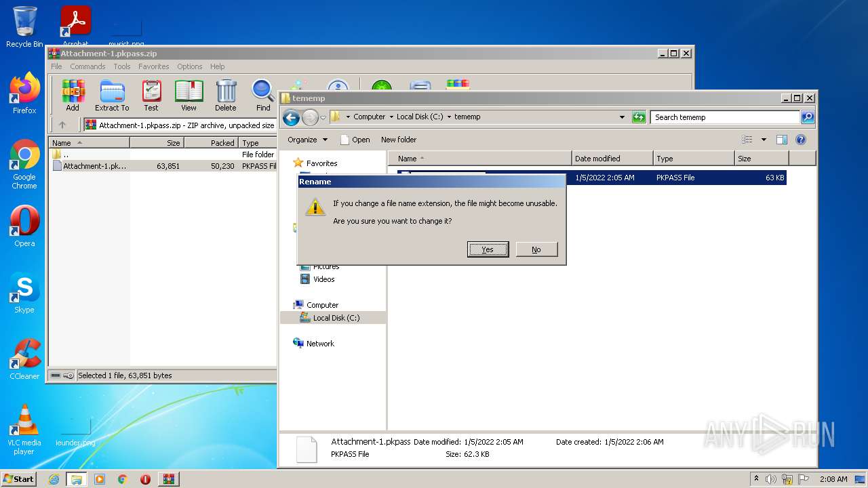
Task: Open the Favorites menu in WinRAR
Action: pos(154,66)
